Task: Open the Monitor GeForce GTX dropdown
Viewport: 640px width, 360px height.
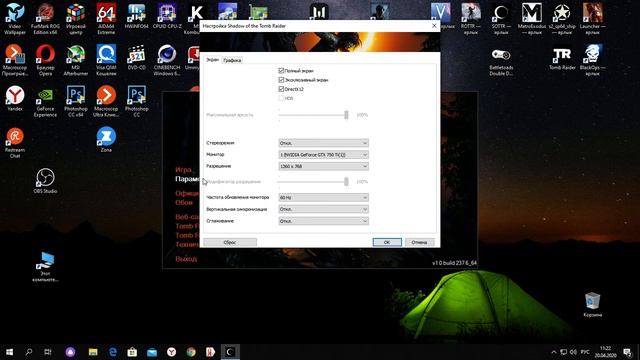Action: click(x=323, y=155)
